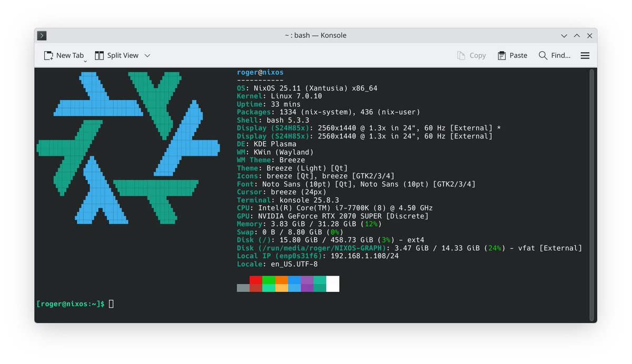The height and width of the screenshot is (364, 632).
Task: Expand the Split View chevron dropdown
Action: click(x=147, y=55)
